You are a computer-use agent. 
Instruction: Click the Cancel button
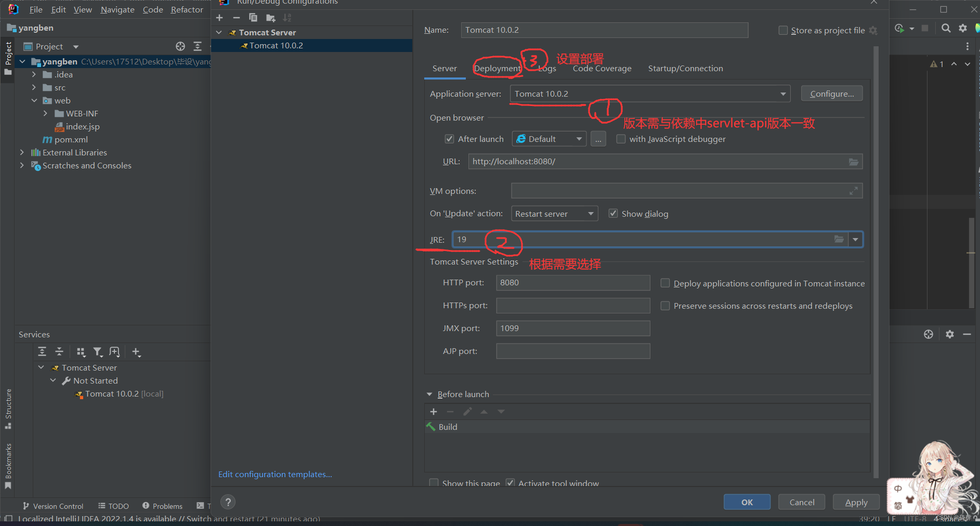802,502
